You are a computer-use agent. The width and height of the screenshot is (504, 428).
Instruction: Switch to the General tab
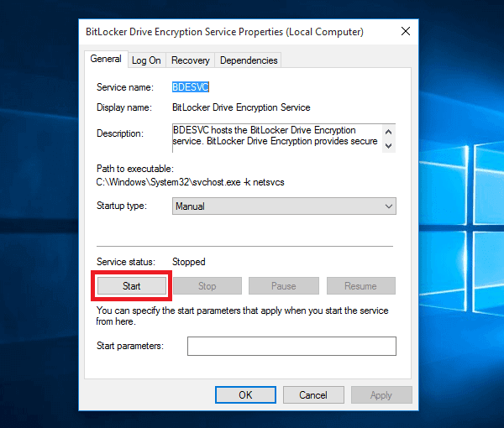106,59
